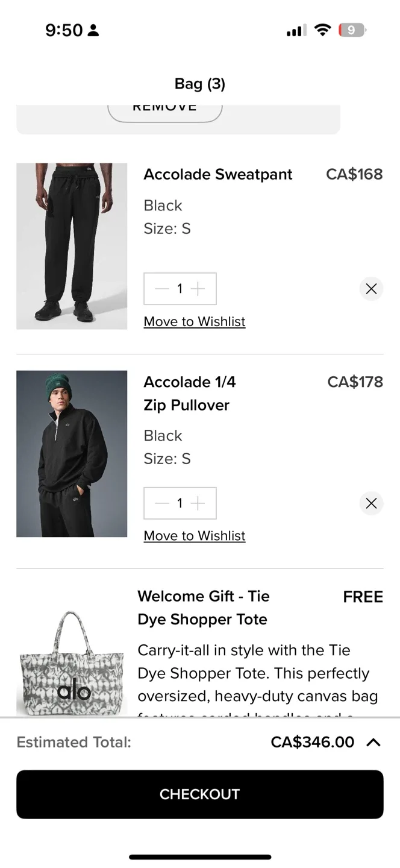Click the plus icon to increase sweatpant quantity
The width and height of the screenshot is (400, 868).
pyautogui.click(x=199, y=288)
